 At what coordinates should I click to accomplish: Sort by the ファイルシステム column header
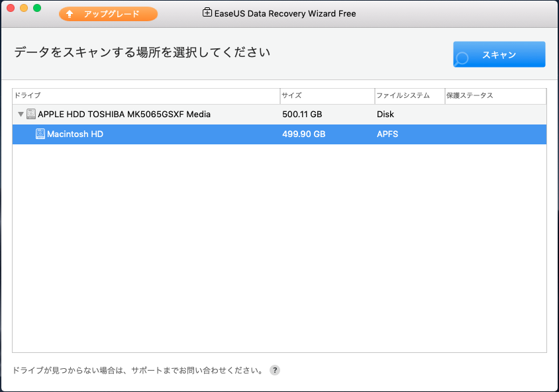click(410, 95)
